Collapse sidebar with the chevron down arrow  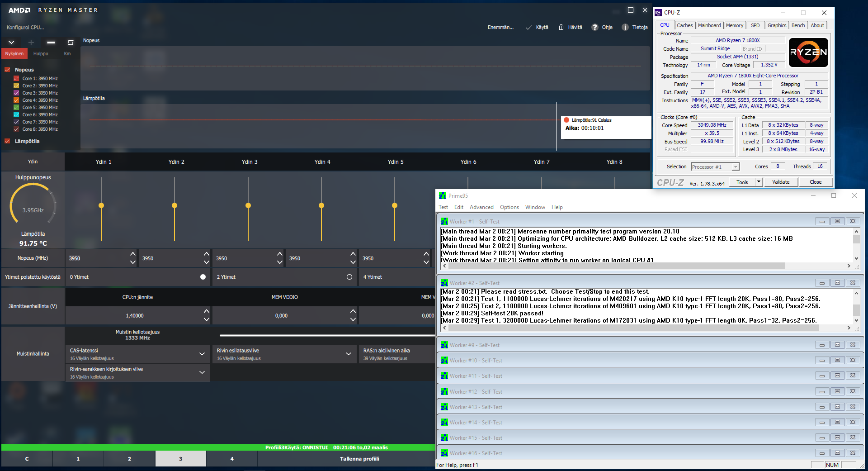[x=11, y=43]
